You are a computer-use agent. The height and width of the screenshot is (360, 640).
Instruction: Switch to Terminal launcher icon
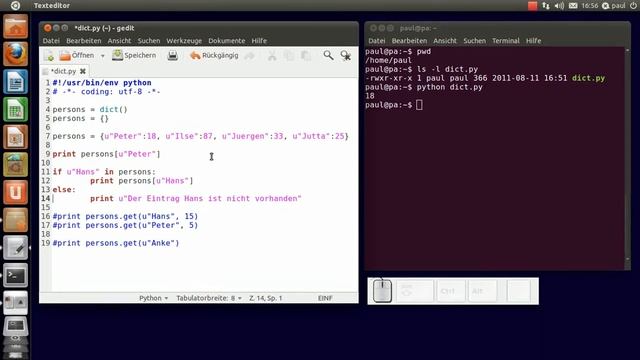[16, 276]
